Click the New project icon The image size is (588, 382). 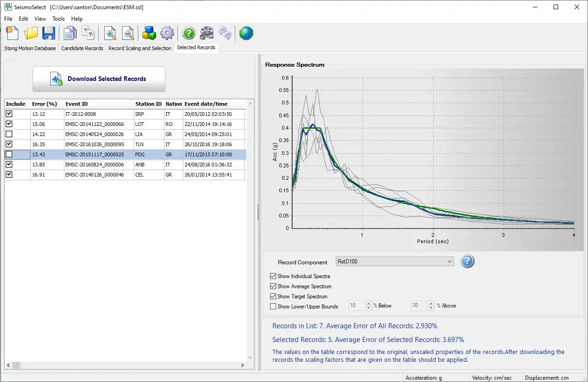click(12, 33)
